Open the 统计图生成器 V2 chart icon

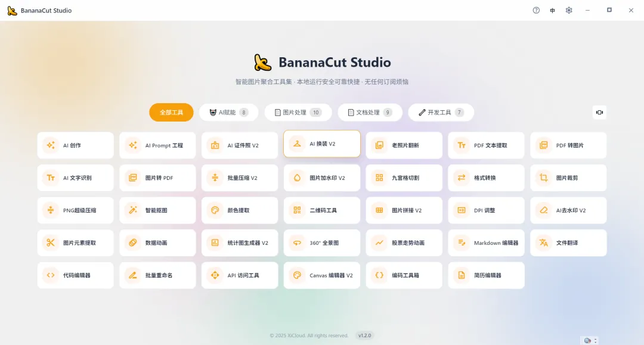[x=215, y=243]
